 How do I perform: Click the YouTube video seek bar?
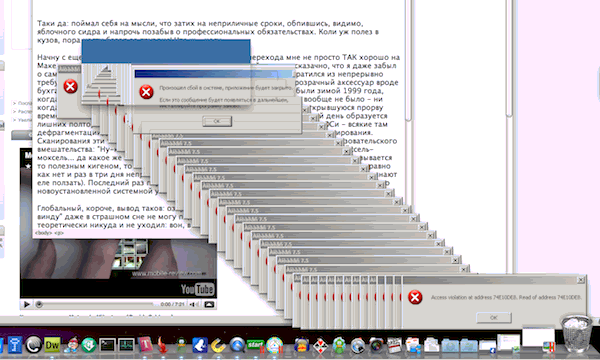pyautogui.click(x=96, y=305)
